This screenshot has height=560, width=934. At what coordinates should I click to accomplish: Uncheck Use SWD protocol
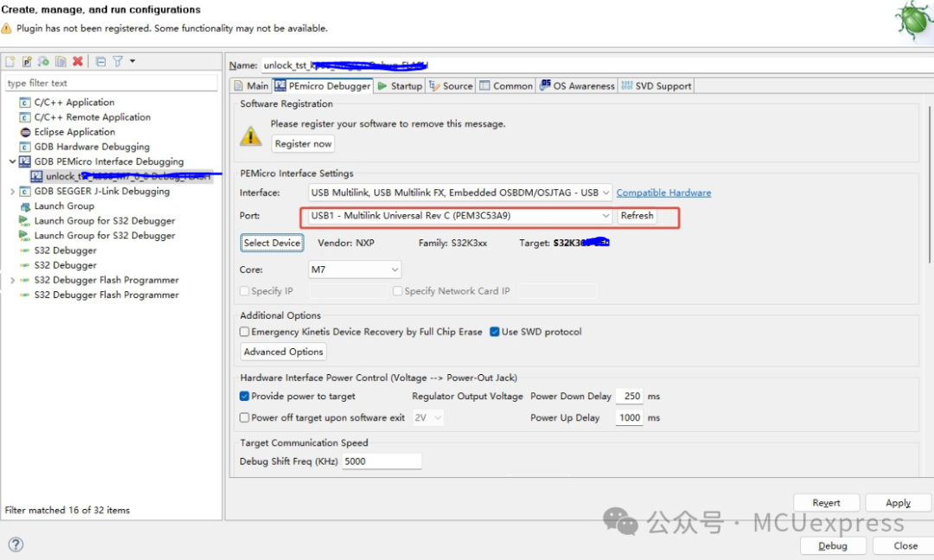click(495, 332)
